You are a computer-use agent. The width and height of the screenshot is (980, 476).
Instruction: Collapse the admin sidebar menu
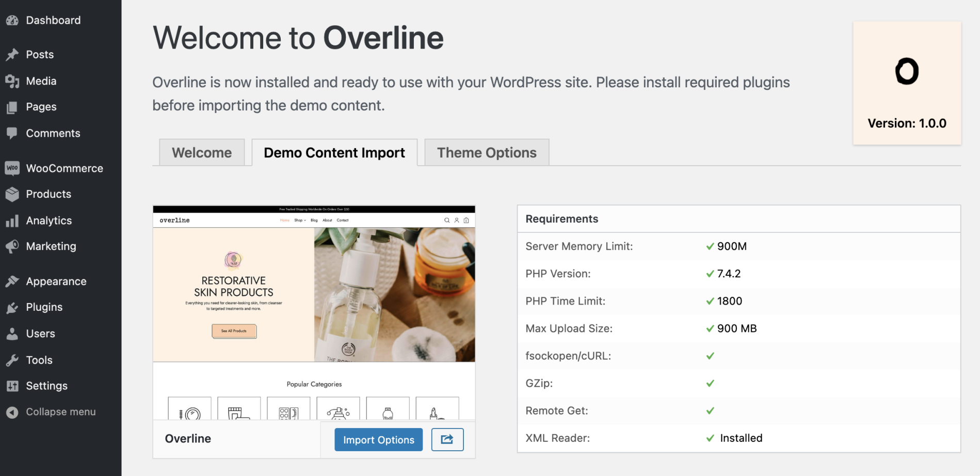[12, 411]
